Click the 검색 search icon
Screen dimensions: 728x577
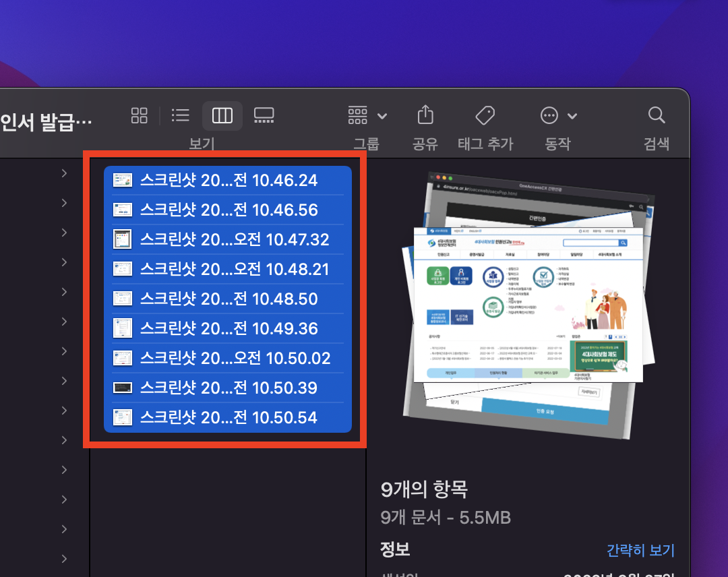(657, 115)
